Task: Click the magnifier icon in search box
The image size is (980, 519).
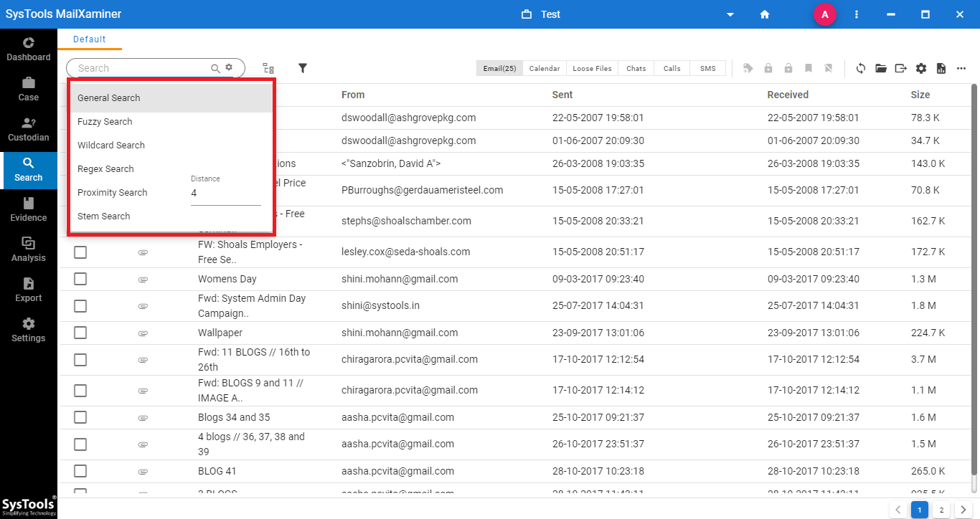Action: (x=215, y=68)
